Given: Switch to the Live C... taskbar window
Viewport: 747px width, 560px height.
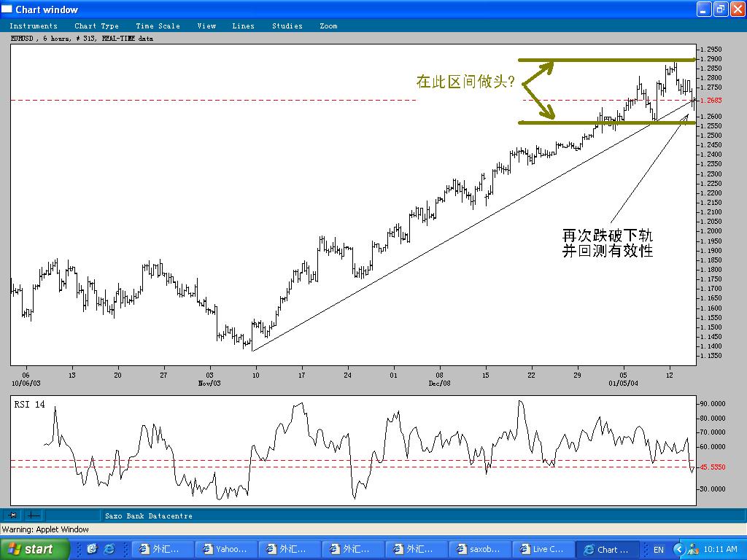Looking at the screenshot, I should [x=543, y=549].
